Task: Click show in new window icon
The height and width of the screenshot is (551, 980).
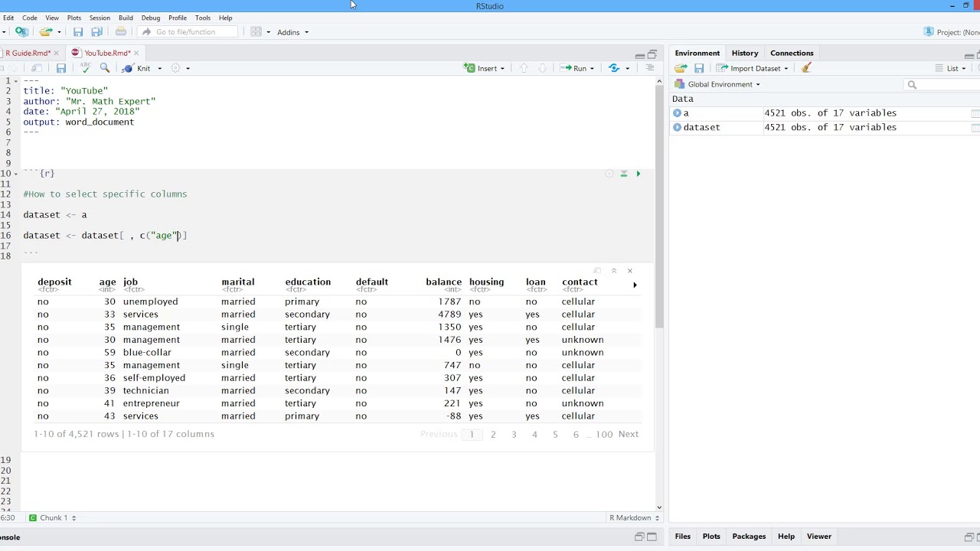Action: [37, 68]
